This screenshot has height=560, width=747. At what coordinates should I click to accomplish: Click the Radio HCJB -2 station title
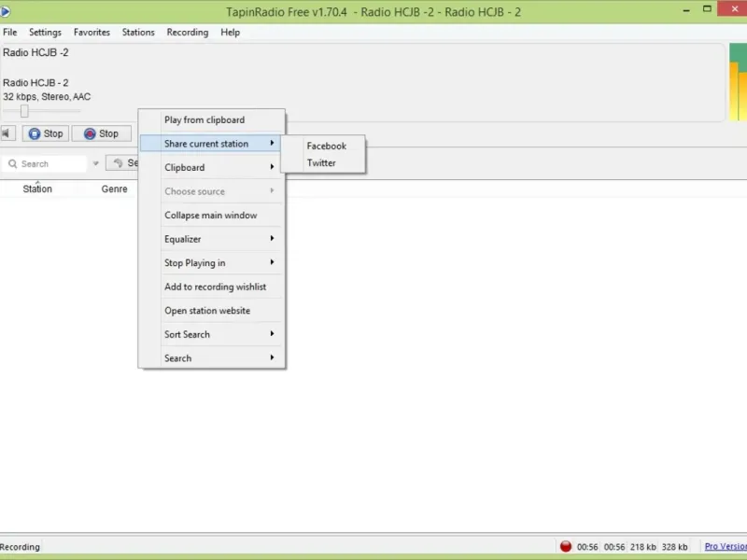pos(35,52)
